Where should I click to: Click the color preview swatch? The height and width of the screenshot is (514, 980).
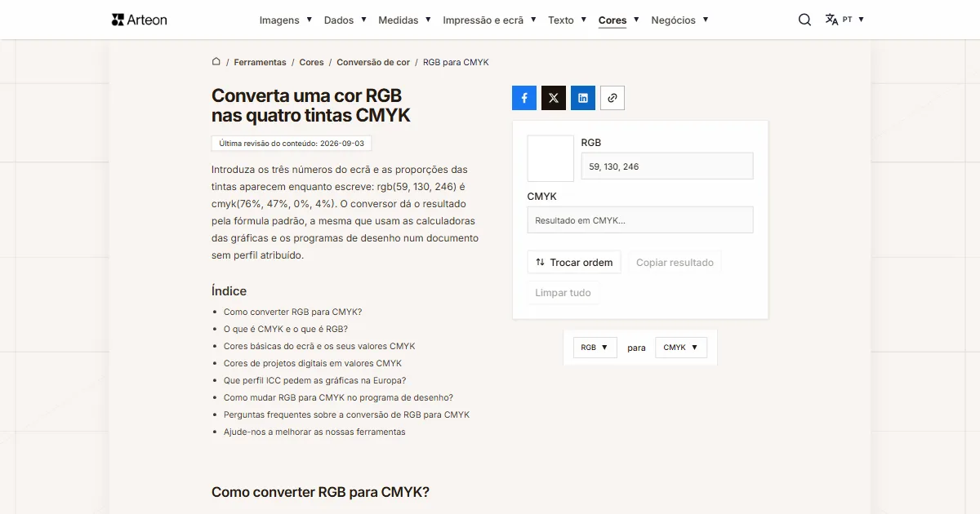[x=550, y=158]
